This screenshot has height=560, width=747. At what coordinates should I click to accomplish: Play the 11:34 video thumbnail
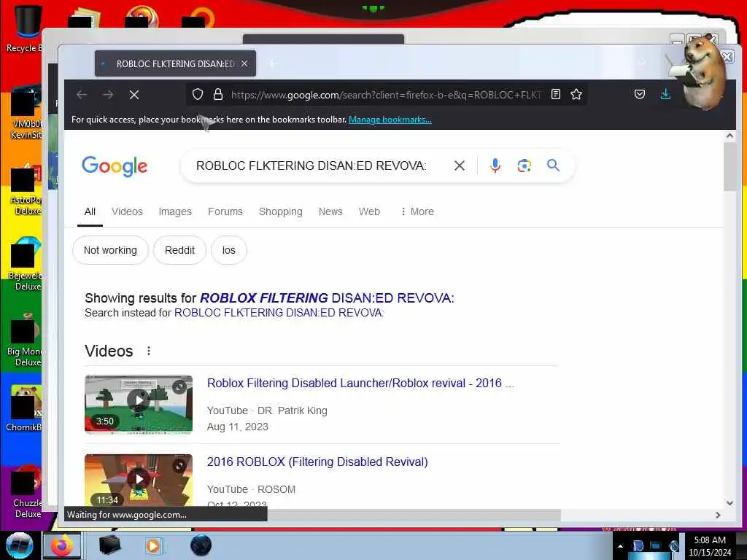(139, 480)
